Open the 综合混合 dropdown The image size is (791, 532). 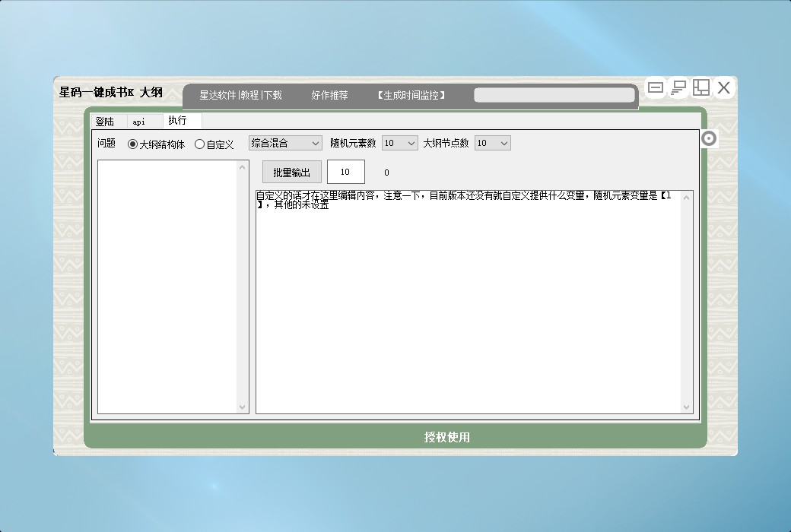tap(285, 143)
